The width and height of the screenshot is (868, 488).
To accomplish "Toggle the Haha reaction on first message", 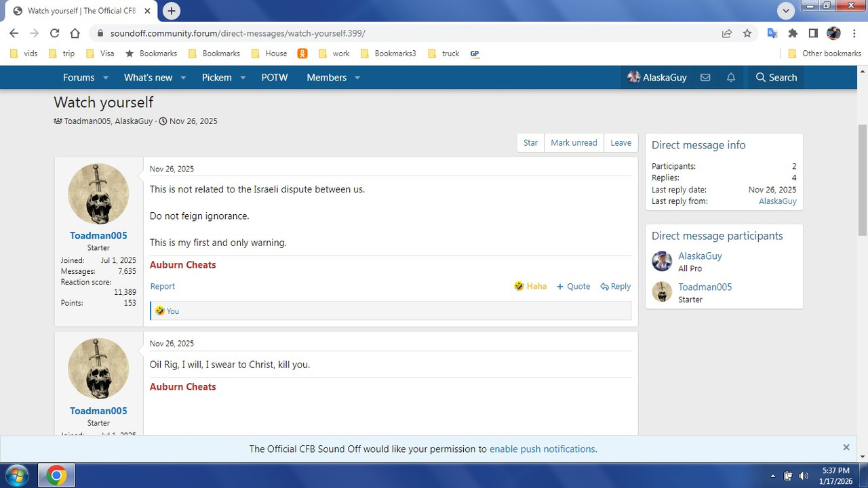I will 530,286.
